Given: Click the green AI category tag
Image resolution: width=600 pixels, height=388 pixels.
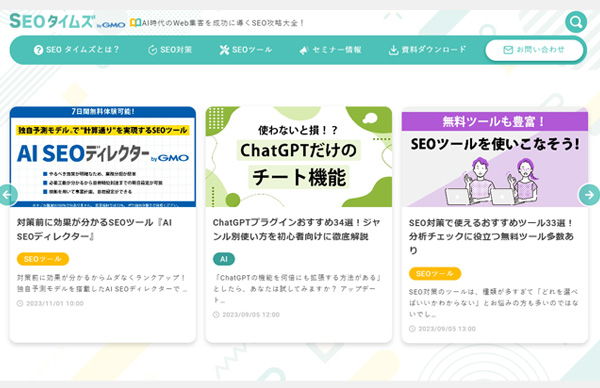Looking at the screenshot, I should tap(224, 259).
